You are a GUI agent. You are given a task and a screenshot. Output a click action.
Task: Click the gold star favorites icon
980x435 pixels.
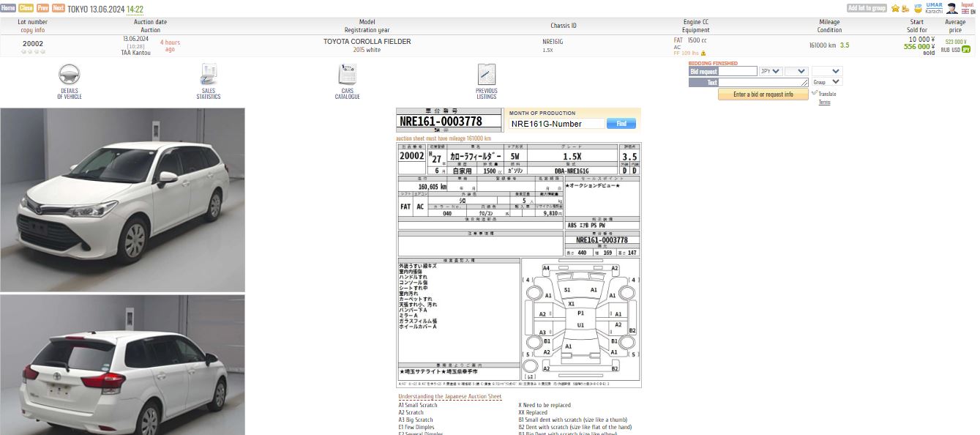tap(895, 8)
